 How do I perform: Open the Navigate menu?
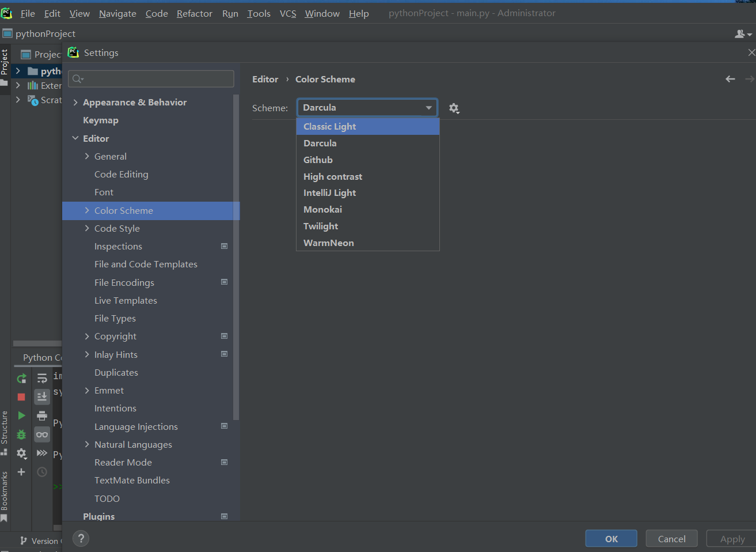pos(117,13)
